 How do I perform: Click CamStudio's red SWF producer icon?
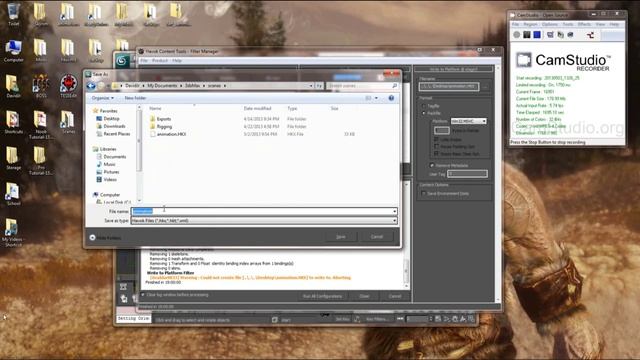590,35
